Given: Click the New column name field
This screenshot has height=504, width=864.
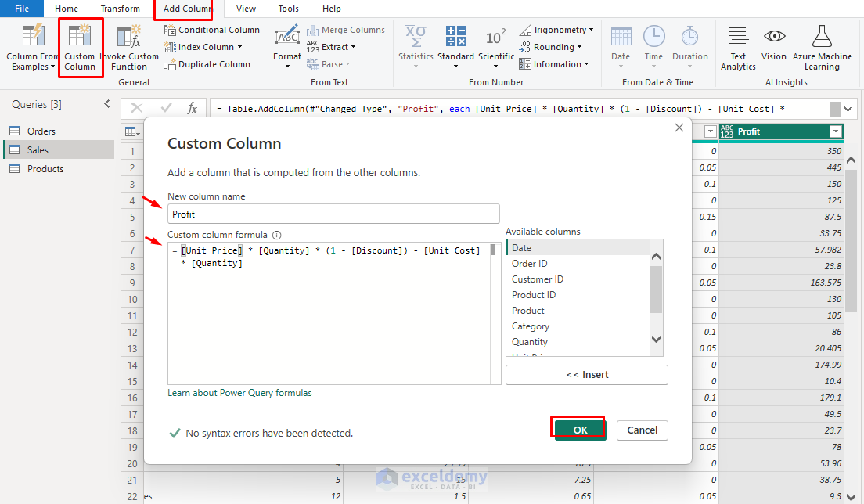Looking at the screenshot, I should pos(333,214).
